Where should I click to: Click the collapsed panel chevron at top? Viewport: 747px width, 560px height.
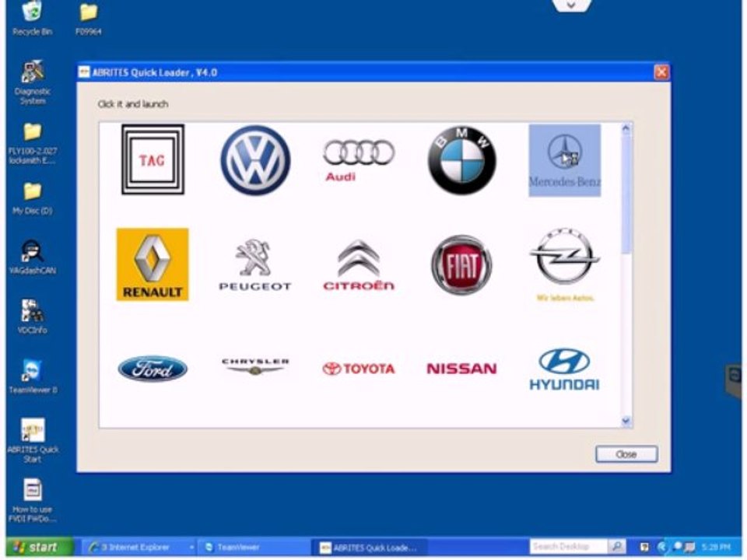[572, 5]
